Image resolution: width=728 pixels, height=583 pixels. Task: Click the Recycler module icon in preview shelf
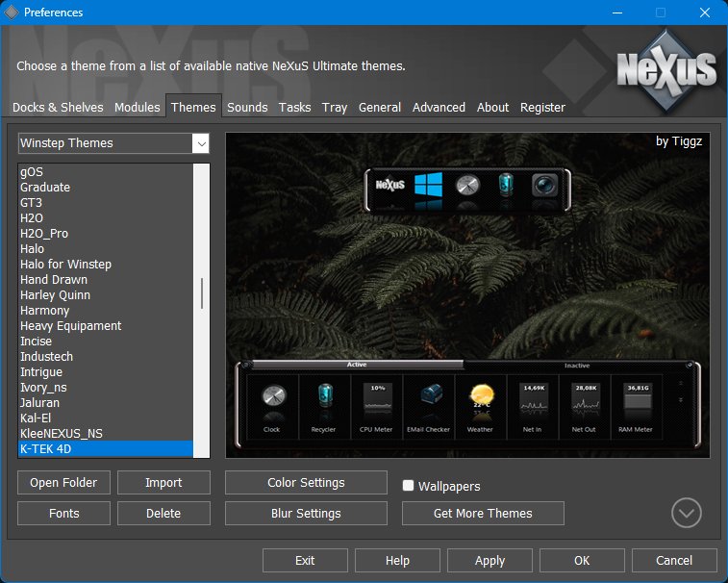pos(325,395)
